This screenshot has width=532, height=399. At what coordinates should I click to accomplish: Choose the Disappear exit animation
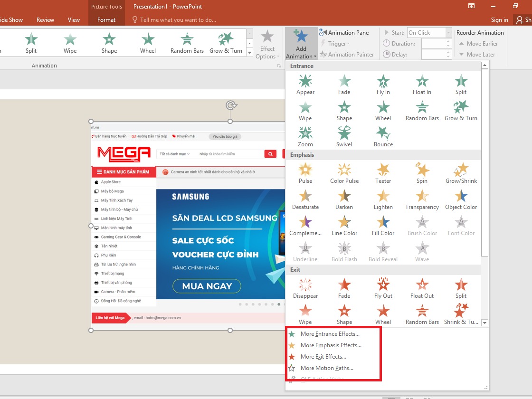pyautogui.click(x=305, y=289)
